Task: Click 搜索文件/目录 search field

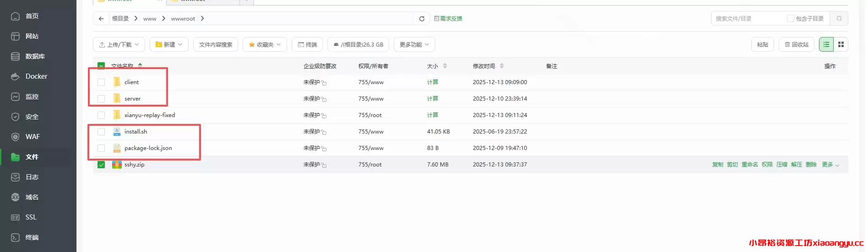Action: coord(749,19)
